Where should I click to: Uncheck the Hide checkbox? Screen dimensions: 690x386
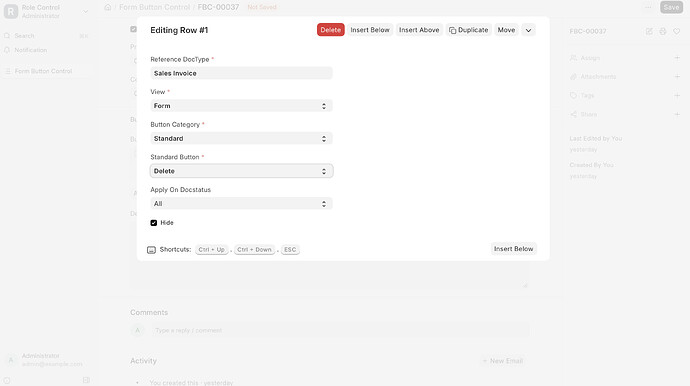pos(154,223)
